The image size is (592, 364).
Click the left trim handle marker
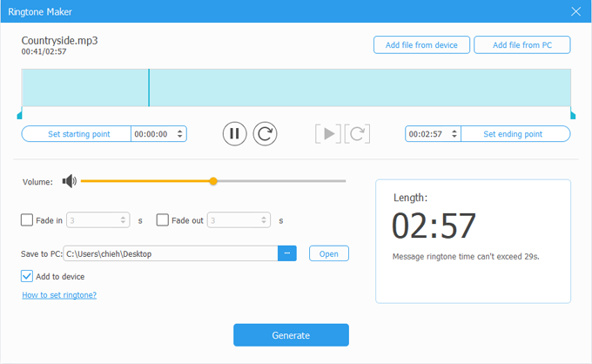pyautogui.click(x=19, y=114)
